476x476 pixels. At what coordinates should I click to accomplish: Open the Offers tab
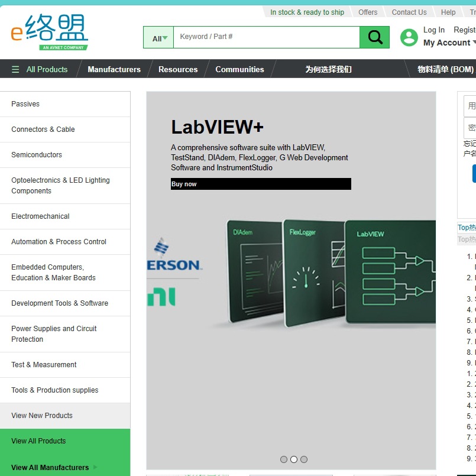coord(368,12)
